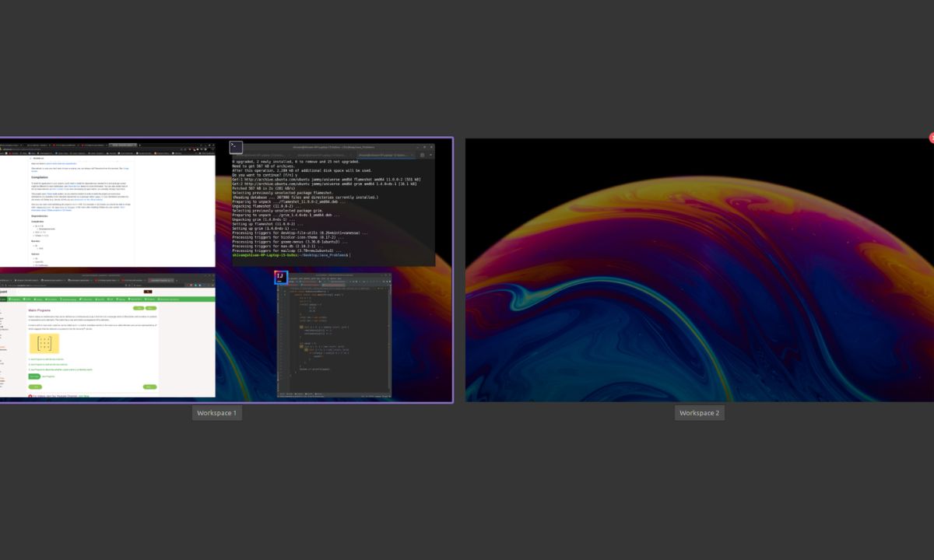This screenshot has height=560, width=934.
Task: Click the terminal app icon badge
Action: point(236,148)
